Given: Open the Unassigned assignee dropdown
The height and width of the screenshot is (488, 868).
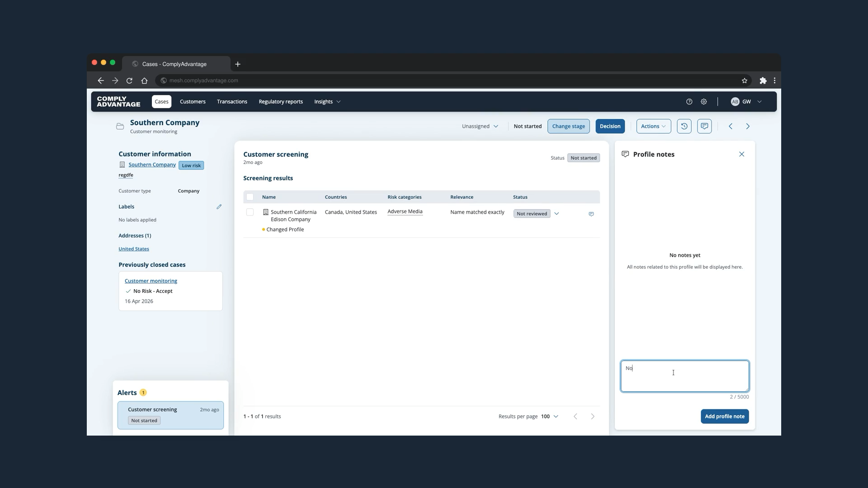Looking at the screenshot, I should click(480, 126).
